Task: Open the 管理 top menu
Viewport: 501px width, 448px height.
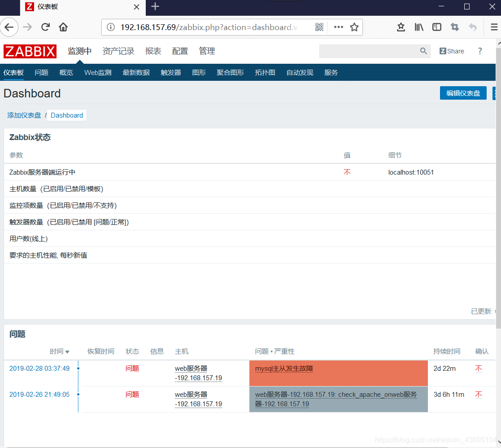Action: pos(207,51)
